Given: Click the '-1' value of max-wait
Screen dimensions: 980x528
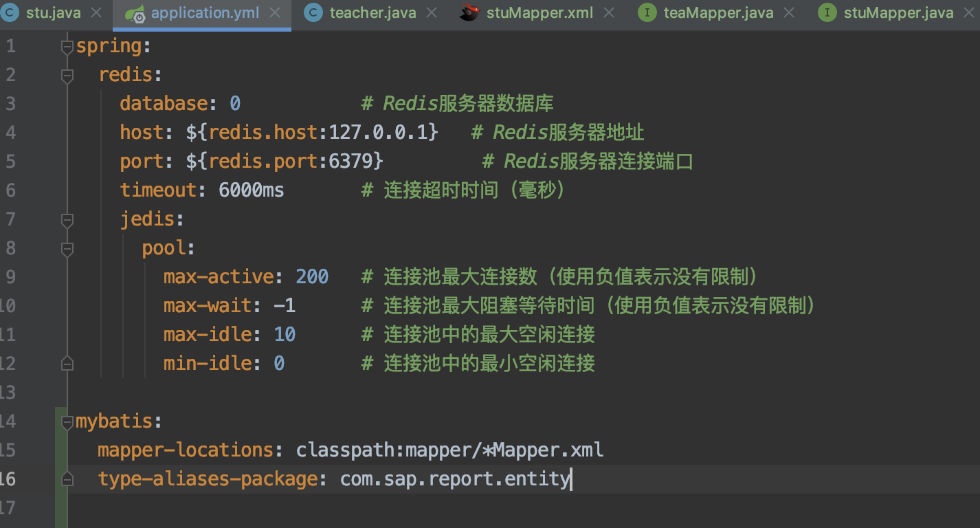Looking at the screenshot, I should [285, 306].
